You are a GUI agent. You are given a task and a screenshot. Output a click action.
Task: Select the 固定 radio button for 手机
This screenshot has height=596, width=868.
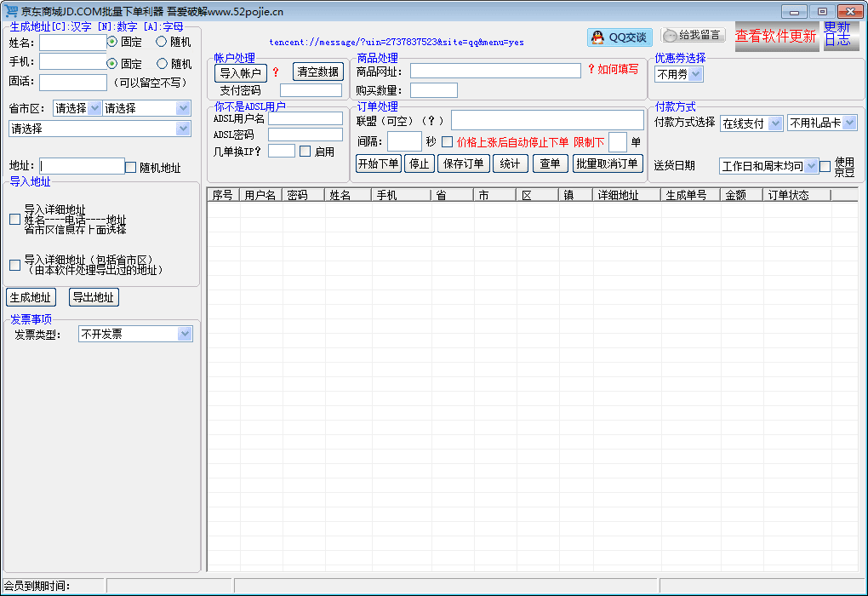(x=111, y=63)
